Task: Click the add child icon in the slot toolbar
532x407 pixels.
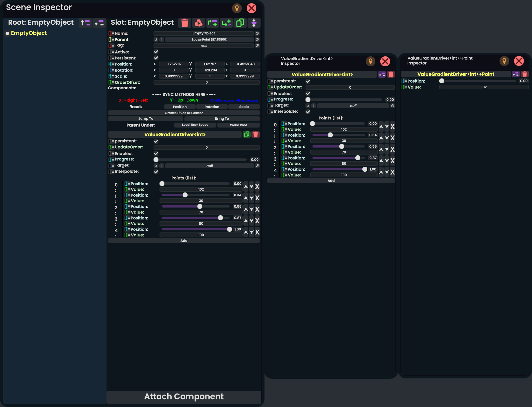Action: coord(226,23)
